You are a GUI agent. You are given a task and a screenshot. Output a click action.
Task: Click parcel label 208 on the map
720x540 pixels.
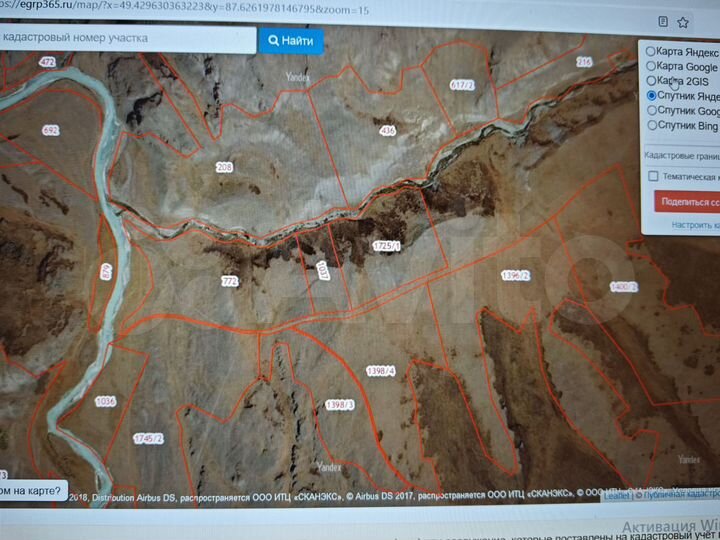224,167
